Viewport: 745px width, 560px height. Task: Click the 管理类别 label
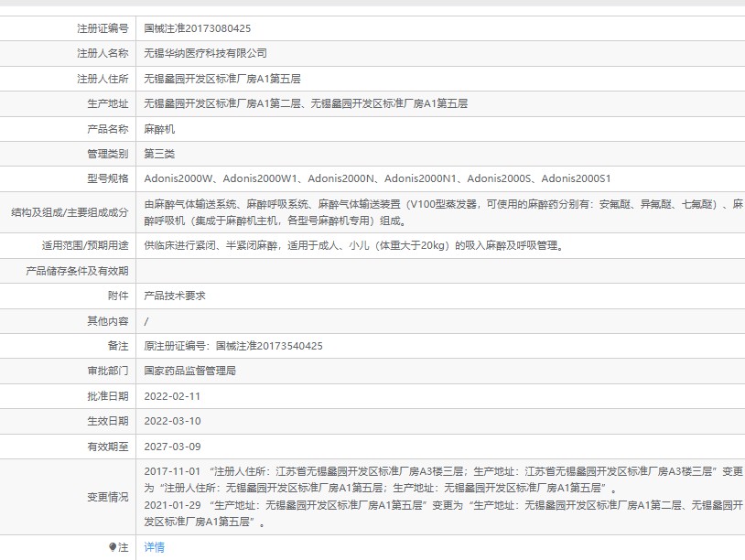coord(108,154)
